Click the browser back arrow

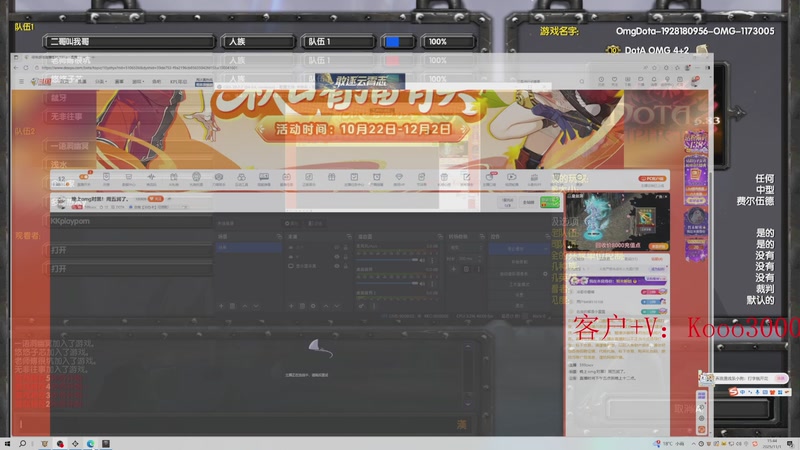coord(16,68)
